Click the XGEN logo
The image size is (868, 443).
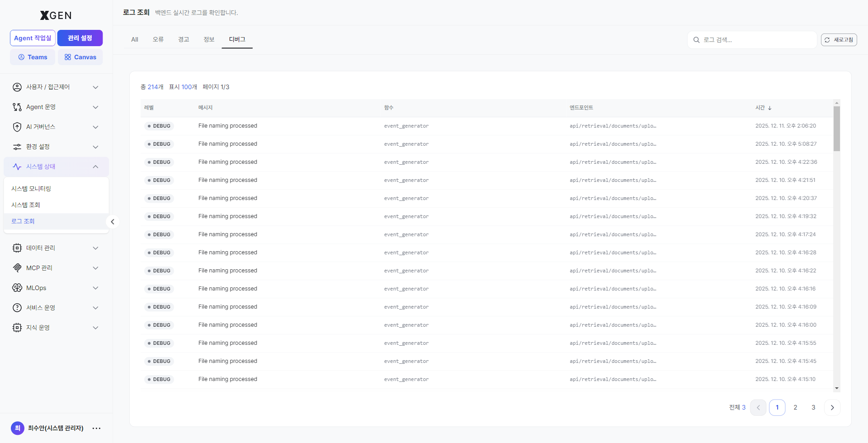(56, 15)
